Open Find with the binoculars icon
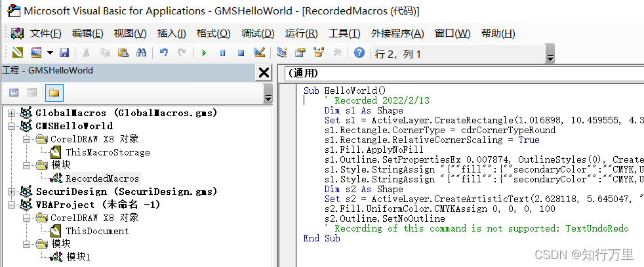 point(141,52)
